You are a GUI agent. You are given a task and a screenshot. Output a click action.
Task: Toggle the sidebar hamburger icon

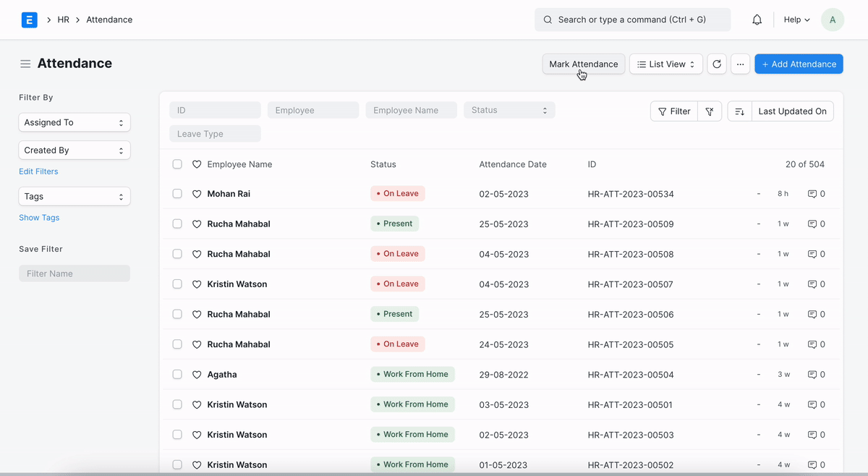point(25,64)
